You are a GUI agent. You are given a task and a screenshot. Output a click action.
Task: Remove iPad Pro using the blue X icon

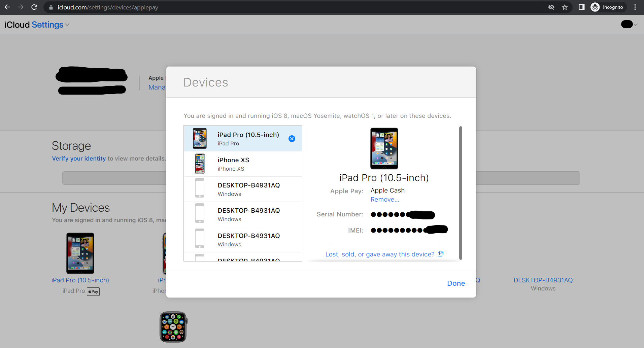(292, 139)
